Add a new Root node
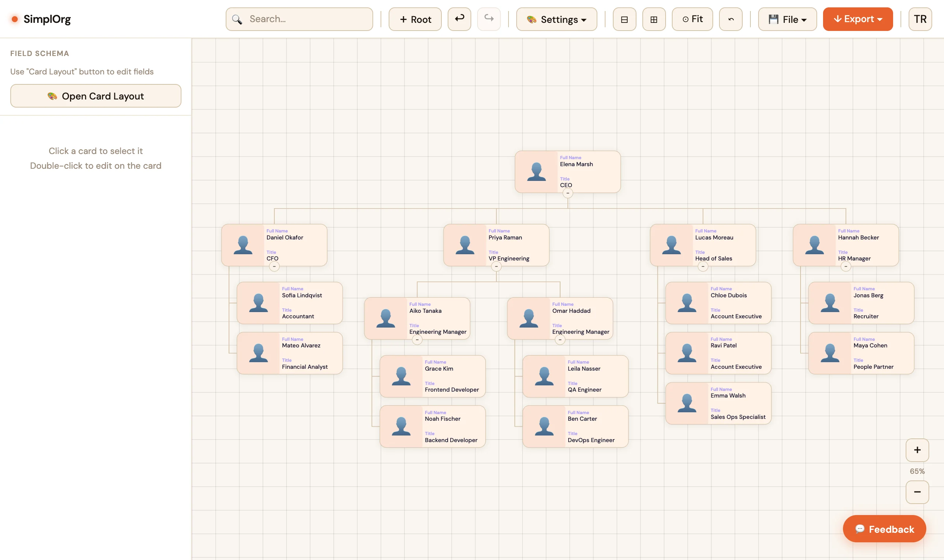This screenshot has height=560, width=944. pos(415,19)
